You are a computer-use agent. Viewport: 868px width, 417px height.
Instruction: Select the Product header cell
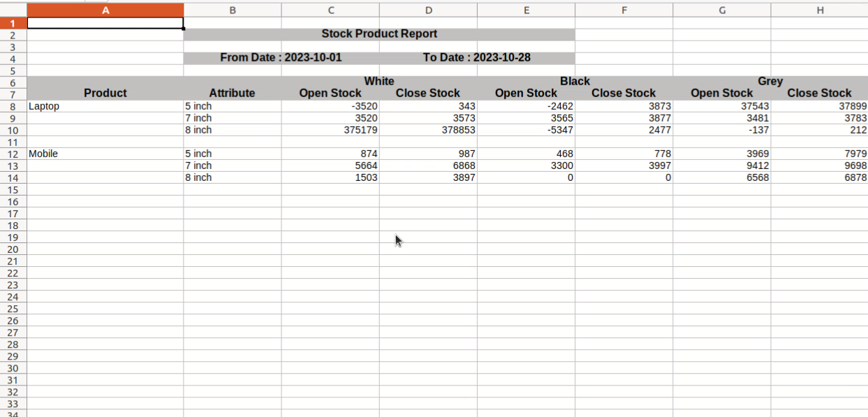pos(105,94)
